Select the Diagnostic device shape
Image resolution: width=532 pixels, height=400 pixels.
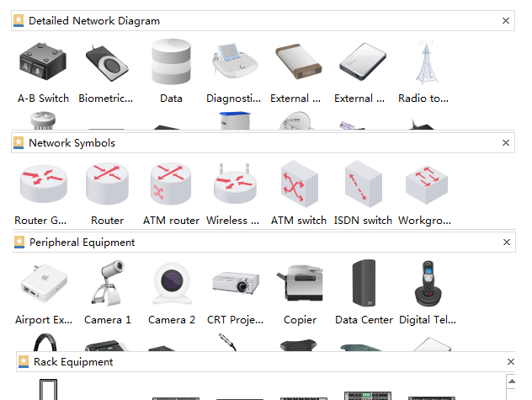(235, 61)
